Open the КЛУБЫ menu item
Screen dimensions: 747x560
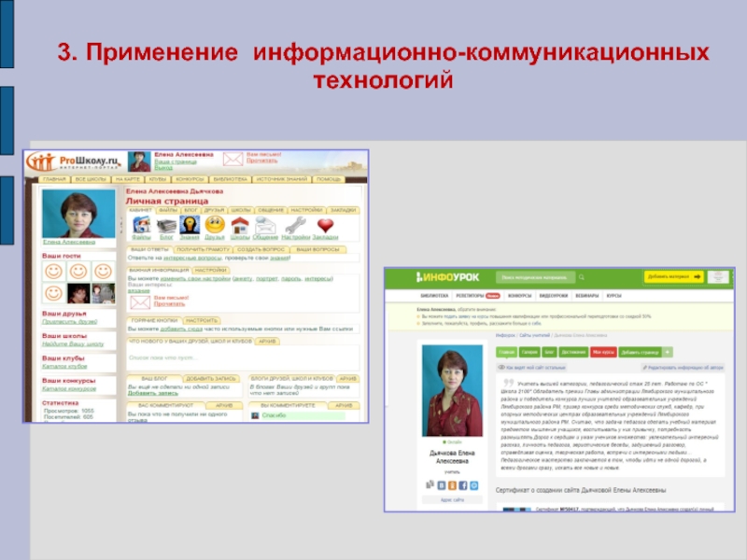[x=157, y=179]
